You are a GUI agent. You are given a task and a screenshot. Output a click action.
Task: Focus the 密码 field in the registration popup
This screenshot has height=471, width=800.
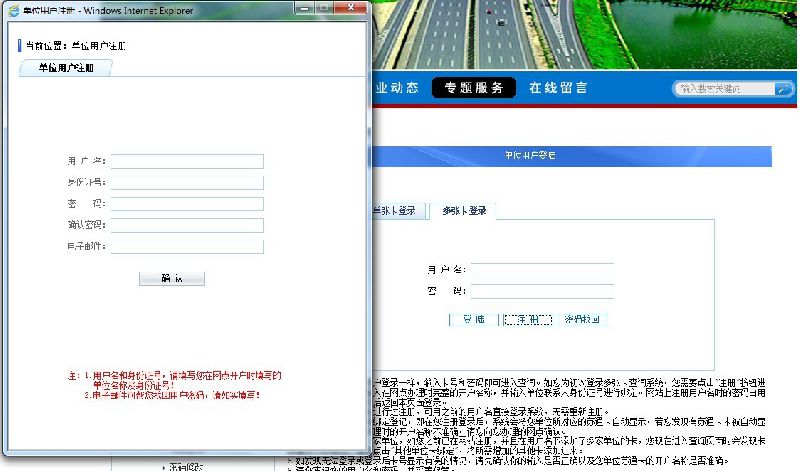187,204
